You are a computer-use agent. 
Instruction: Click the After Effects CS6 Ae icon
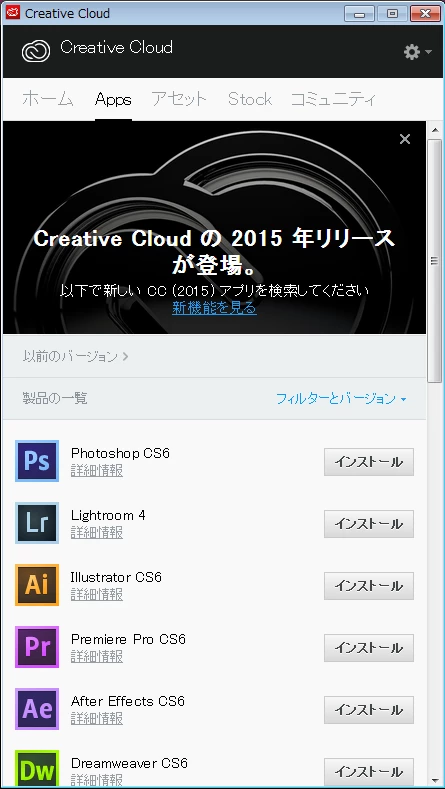pyautogui.click(x=37, y=709)
